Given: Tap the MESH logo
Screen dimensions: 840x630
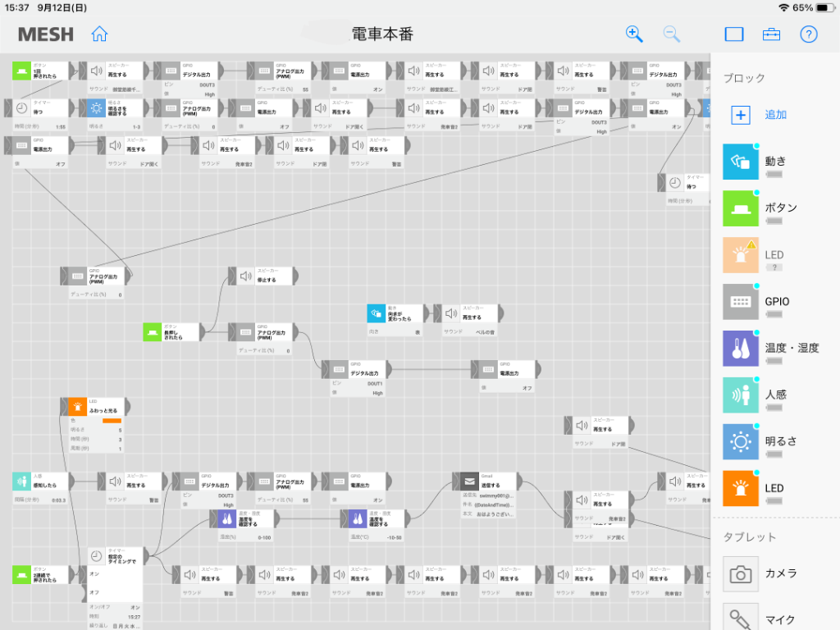Looking at the screenshot, I should click(46, 34).
